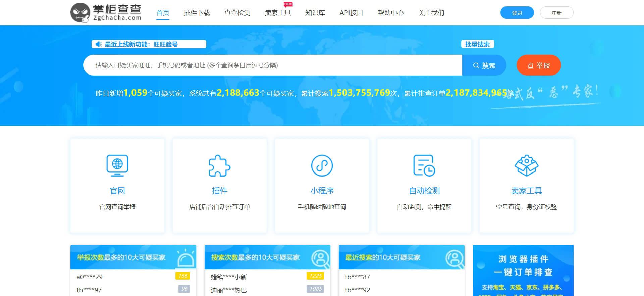Click the blue 搜索 button

(x=484, y=65)
